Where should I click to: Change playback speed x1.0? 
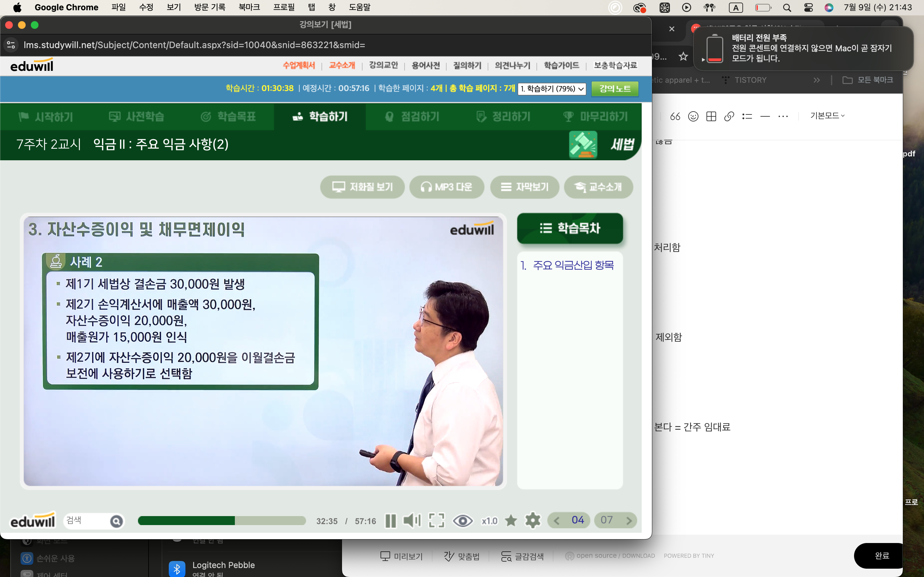[x=489, y=521]
